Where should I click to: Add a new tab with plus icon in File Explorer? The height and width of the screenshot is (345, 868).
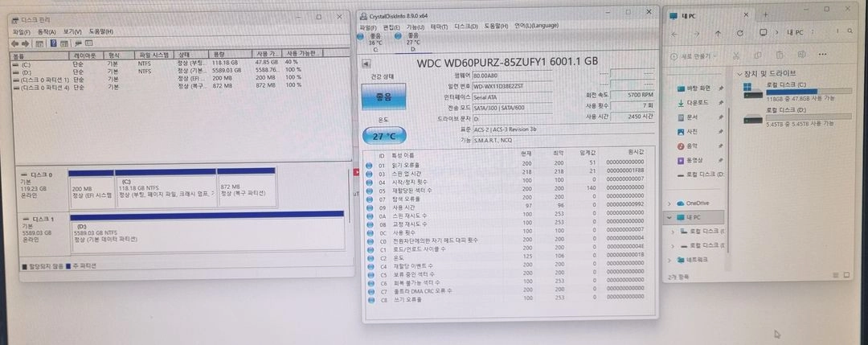click(766, 15)
